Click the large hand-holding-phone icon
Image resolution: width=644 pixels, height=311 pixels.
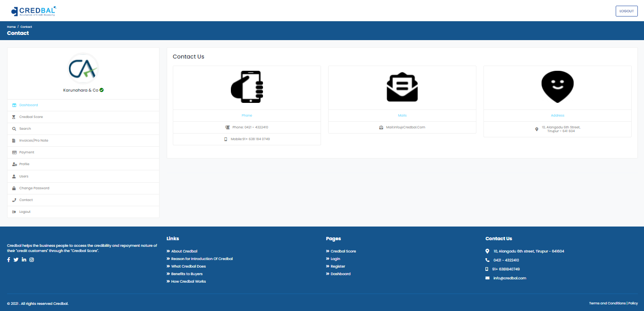pyautogui.click(x=247, y=87)
